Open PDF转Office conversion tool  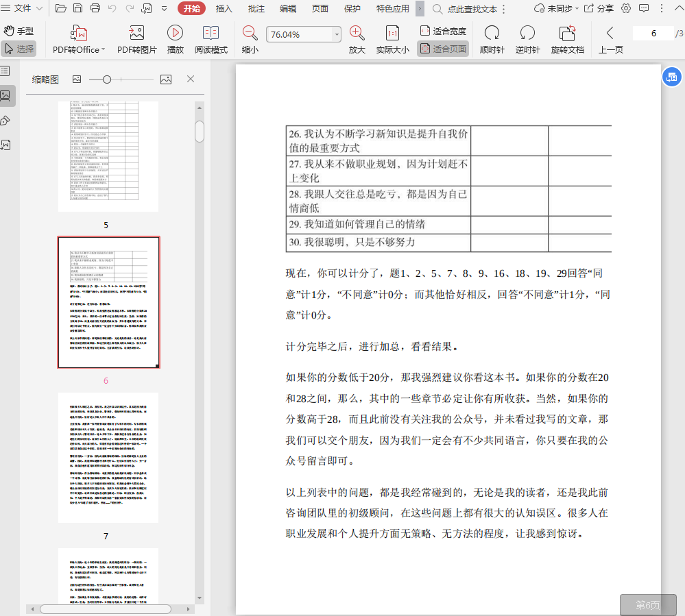click(x=79, y=39)
